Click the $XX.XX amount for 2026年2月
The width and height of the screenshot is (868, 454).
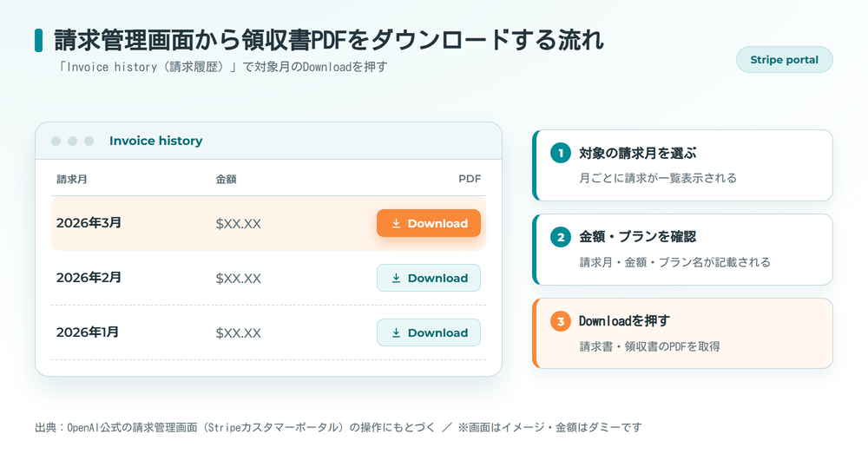[x=238, y=279]
